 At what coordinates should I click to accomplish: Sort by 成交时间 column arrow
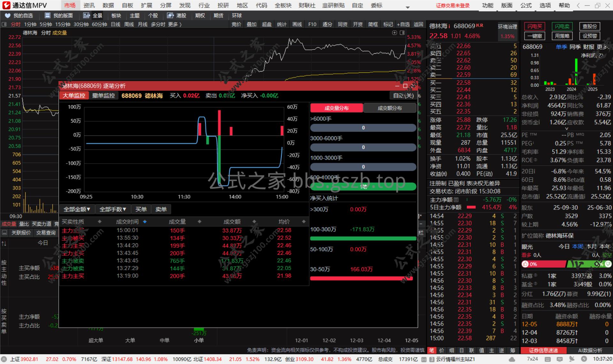click(145, 222)
